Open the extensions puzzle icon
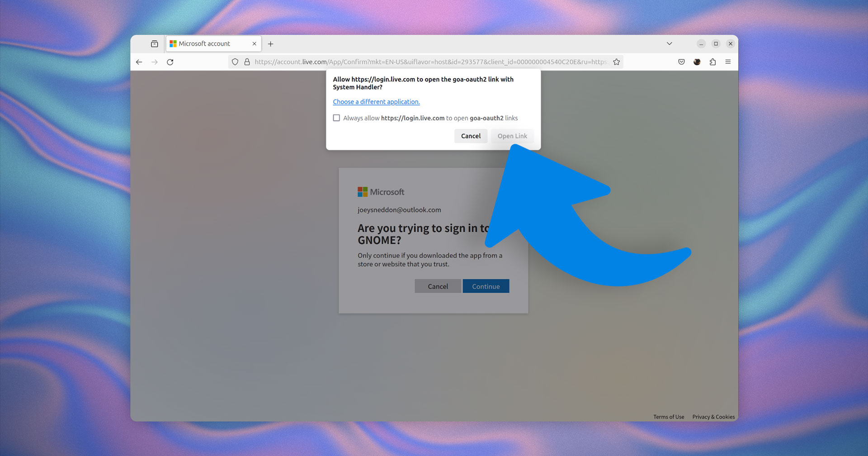Screen dimensions: 868x456 [x=712, y=62]
